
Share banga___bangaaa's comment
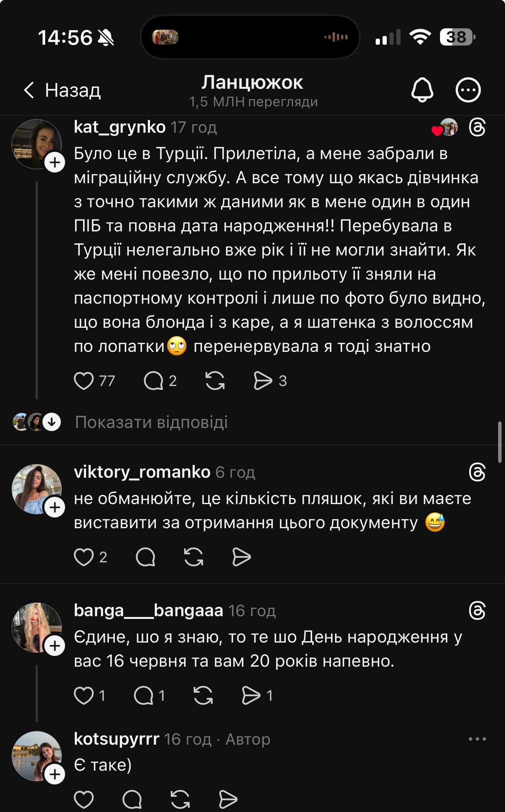coord(251,696)
